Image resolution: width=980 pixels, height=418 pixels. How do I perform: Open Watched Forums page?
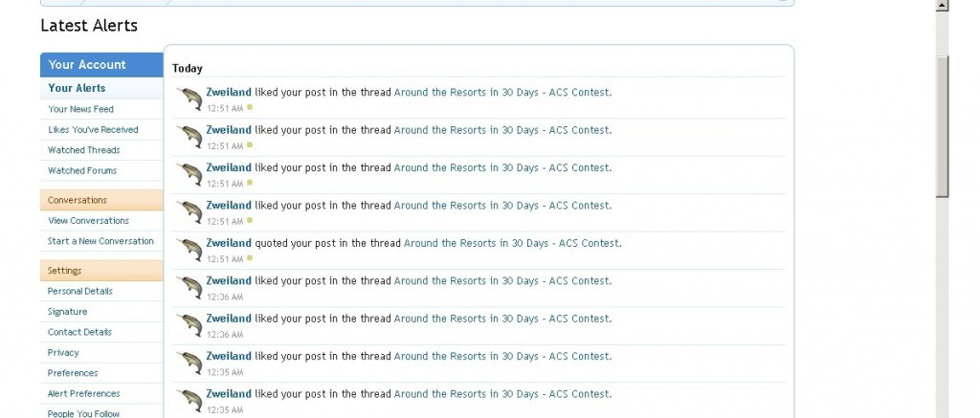click(82, 170)
